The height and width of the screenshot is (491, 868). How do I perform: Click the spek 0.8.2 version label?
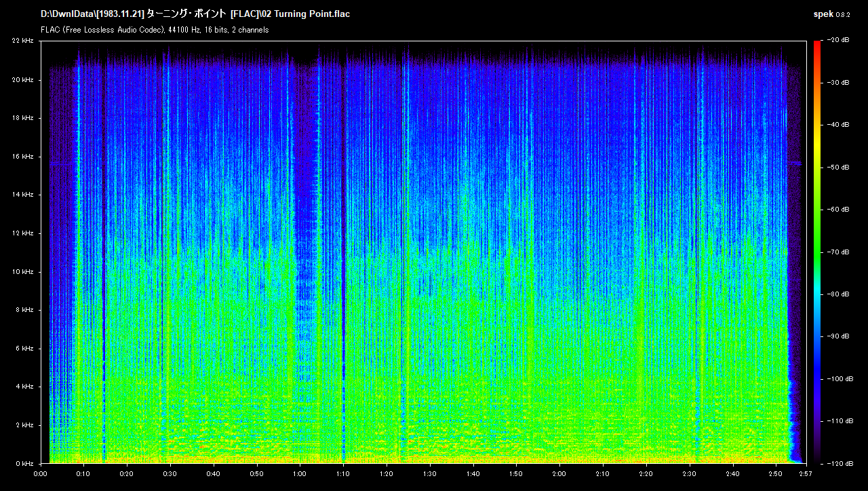coord(831,14)
